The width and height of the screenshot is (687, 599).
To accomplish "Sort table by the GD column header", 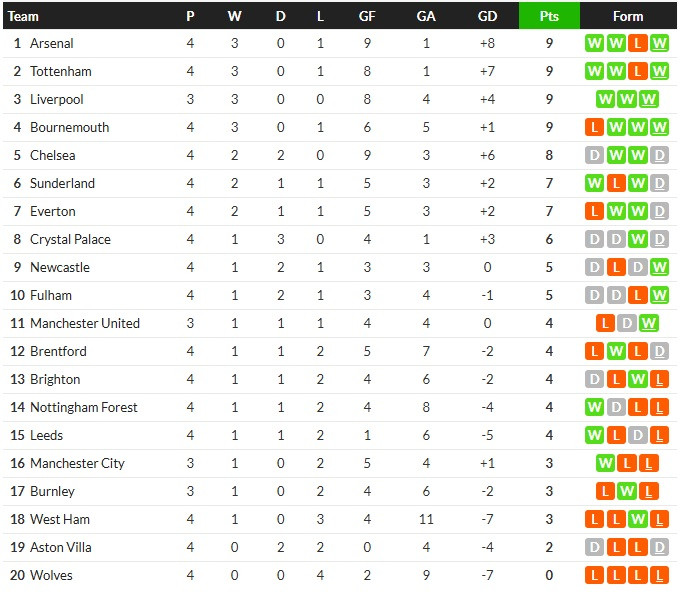I will tap(487, 16).
